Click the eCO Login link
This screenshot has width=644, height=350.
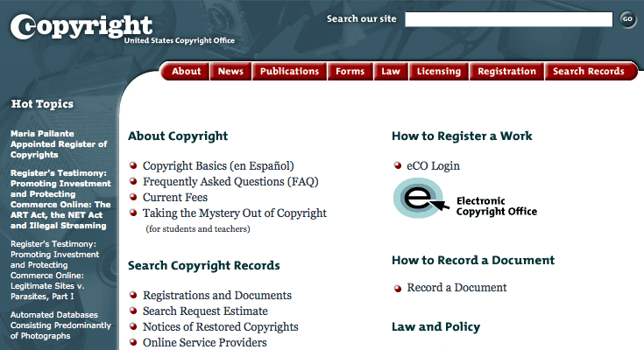point(433,165)
